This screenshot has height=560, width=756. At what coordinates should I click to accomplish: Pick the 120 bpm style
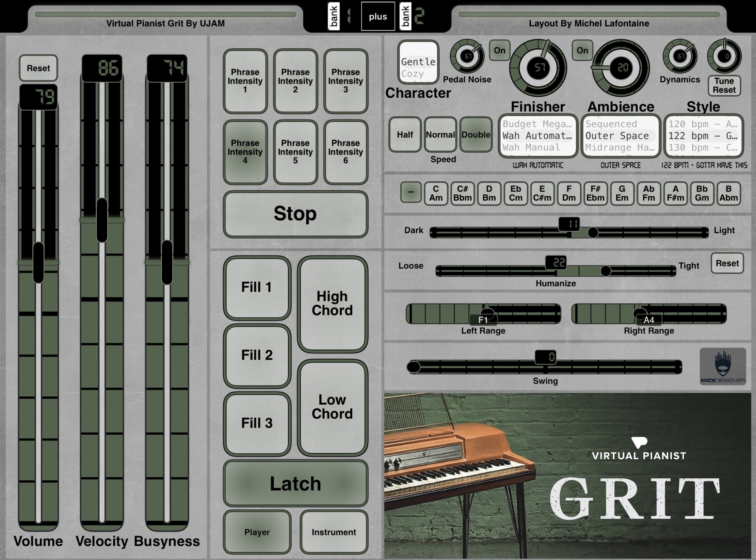click(x=703, y=124)
